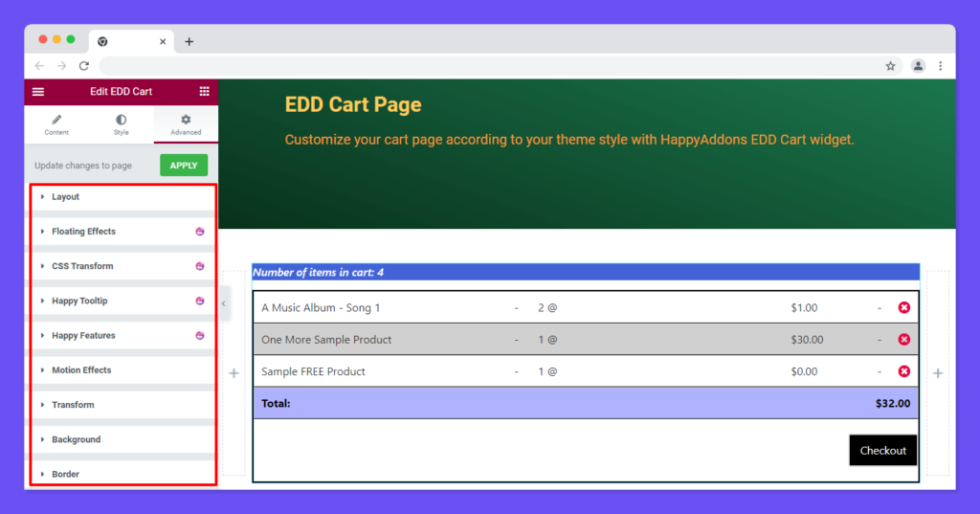Click the 'Customize your cart page' description text

pos(569,140)
